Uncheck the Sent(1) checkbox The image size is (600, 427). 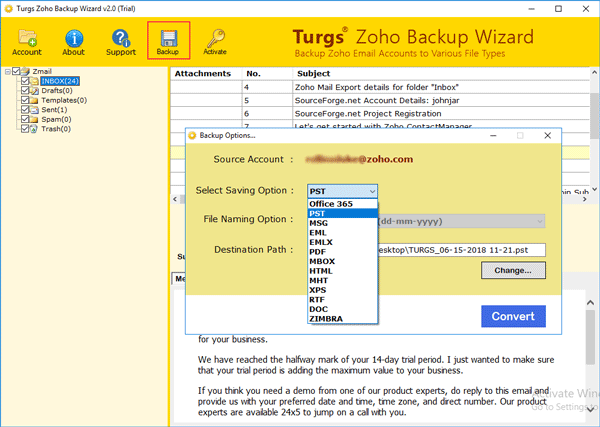pos(25,109)
